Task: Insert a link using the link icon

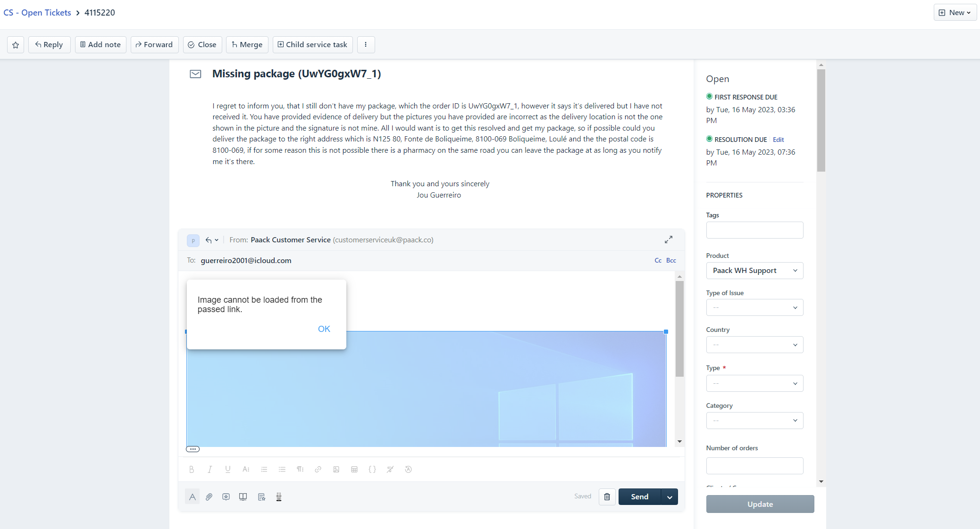Action: 318,469
